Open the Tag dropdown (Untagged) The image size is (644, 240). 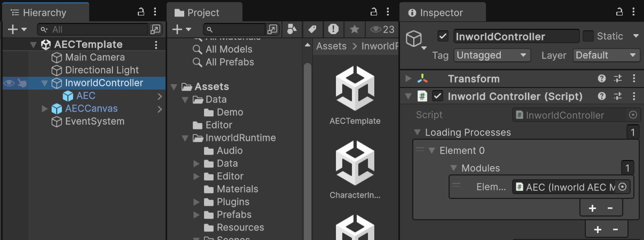[x=492, y=55]
